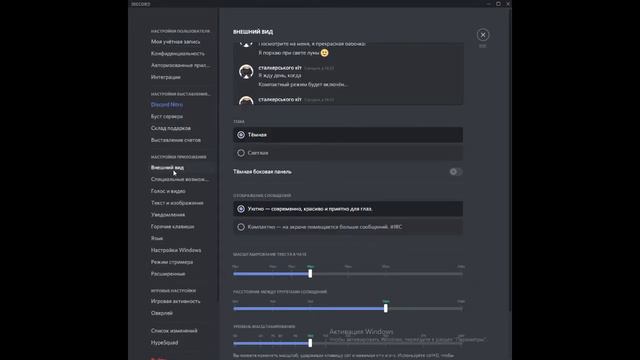Click the zoom level slider handle
This screenshot has height=360, width=640.
pos(310,343)
